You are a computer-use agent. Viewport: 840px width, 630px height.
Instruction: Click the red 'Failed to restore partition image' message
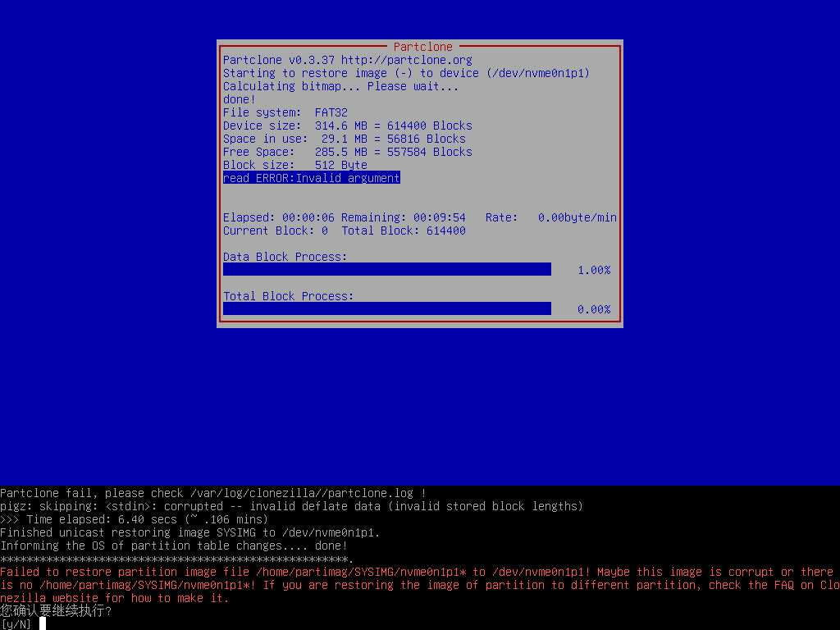point(420,585)
